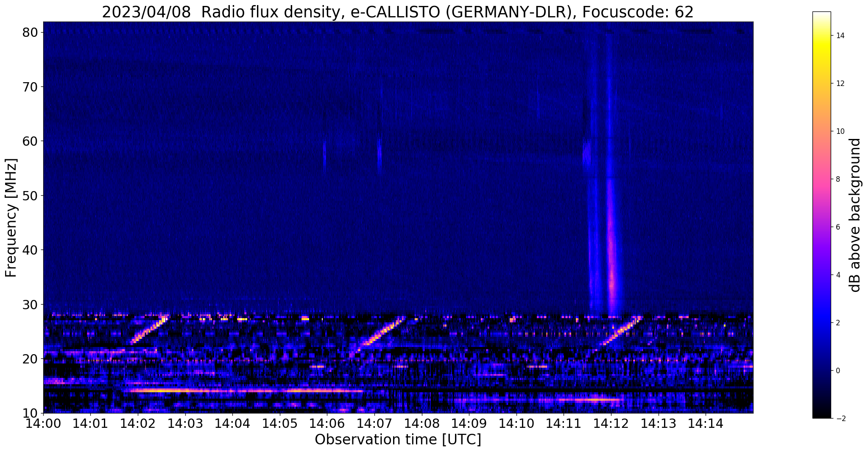The image size is (868, 452).
Task: Click the 14:08 time tick label
Action: point(421,423)
